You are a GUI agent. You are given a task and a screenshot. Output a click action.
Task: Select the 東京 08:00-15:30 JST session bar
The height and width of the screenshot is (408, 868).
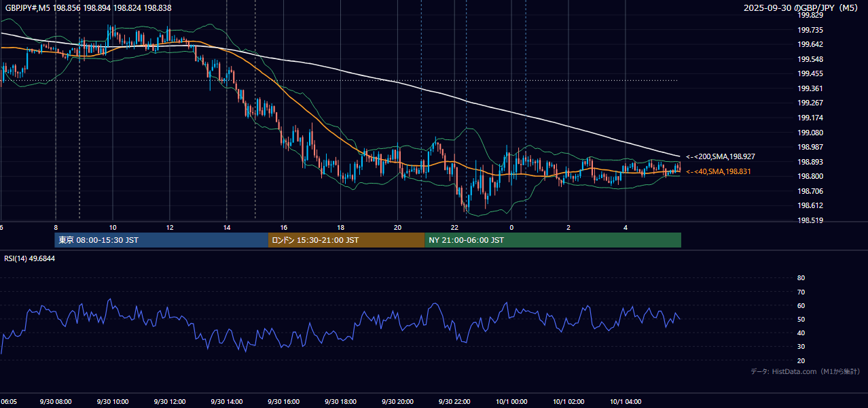point(162,240)
